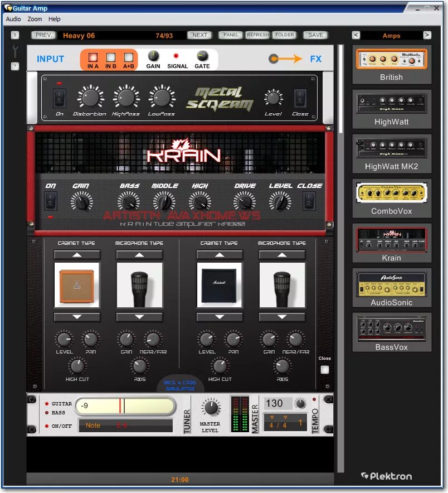Click the REFRESH button
This screenshot has height=493, width=448.
pyautogui.click(x=257, y=35)
